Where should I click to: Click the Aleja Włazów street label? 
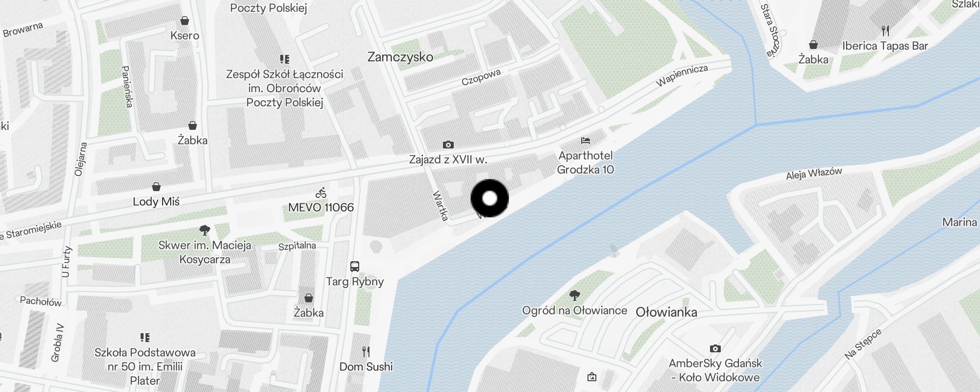814,173
